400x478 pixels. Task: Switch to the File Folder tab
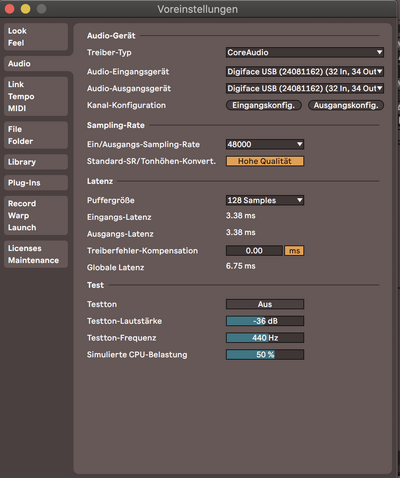click(x=36, y=135)
